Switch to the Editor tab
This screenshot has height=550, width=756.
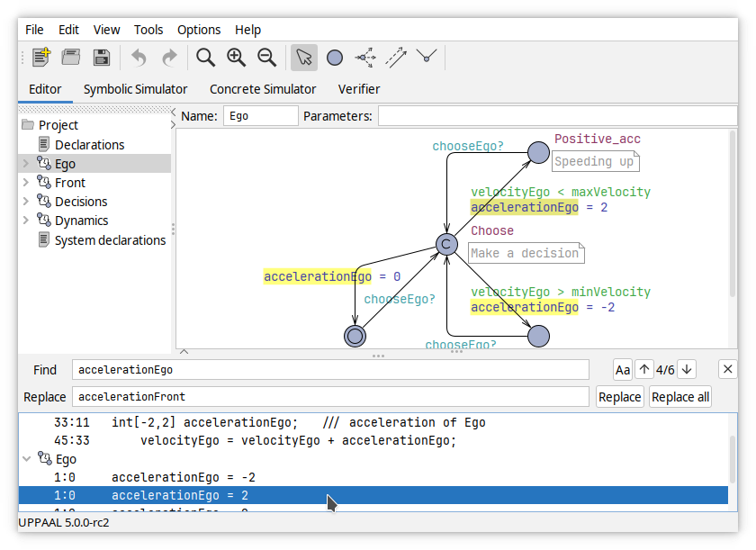pyautogui.click(x=45, y=89)
